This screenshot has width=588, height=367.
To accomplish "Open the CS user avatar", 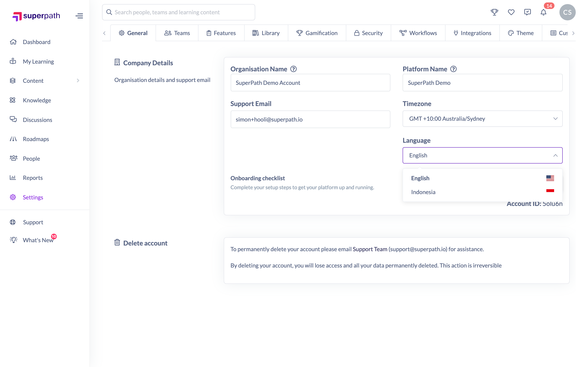I will pyautogui.click(x=567, y=12).
